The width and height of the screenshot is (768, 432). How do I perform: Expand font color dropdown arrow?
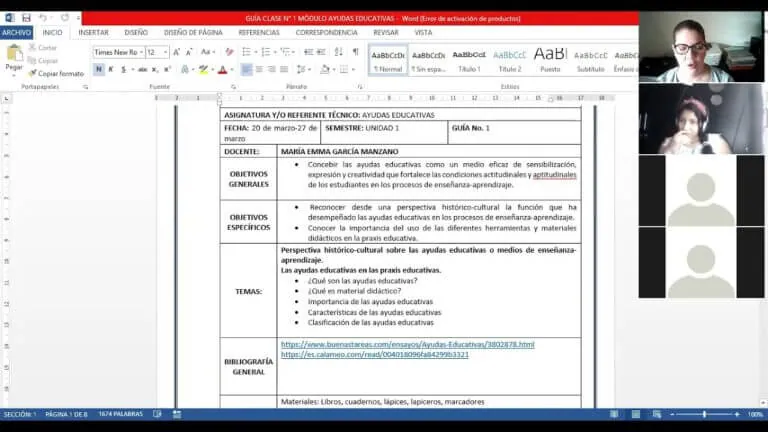click(x=232, y=70)
